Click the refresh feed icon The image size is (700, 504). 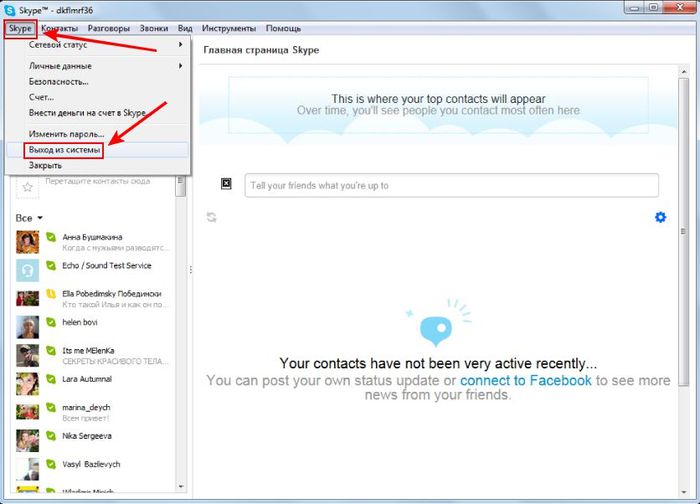(211, 217)
